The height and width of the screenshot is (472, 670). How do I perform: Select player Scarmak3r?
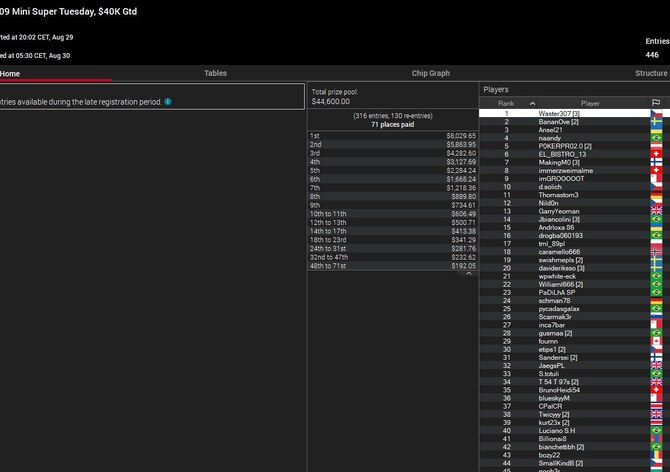pos(555,317)
